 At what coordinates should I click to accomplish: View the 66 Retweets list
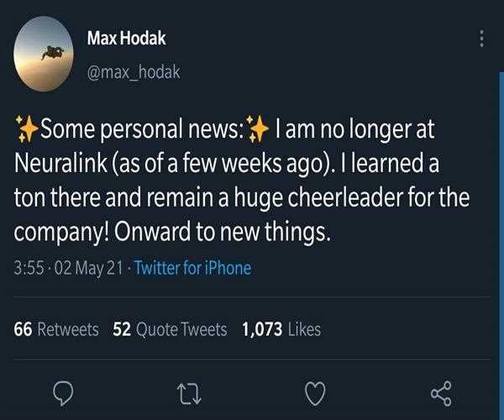(x=56, y=329)
